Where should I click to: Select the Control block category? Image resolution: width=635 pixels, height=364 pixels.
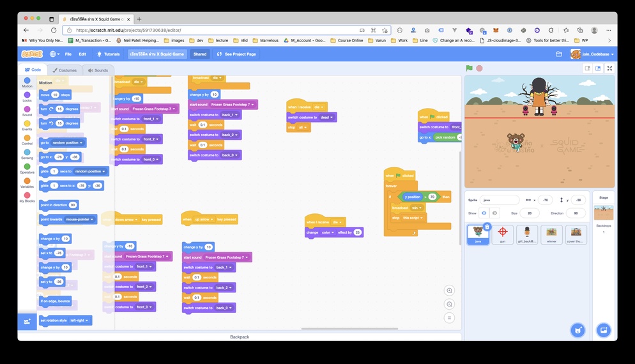click(27, 140)
